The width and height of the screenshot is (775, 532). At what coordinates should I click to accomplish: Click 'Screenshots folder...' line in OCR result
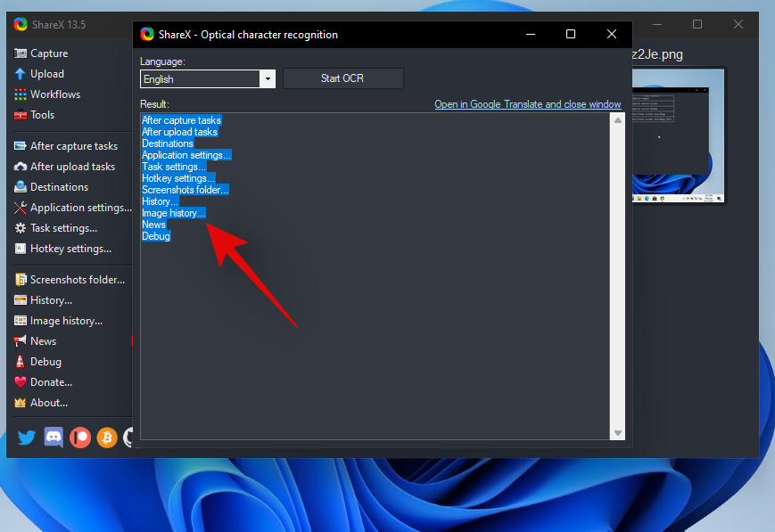(185, 190)
